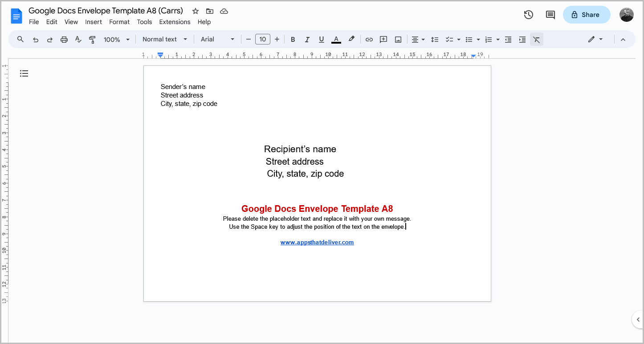This screenshot has height=344, width=644.
Task: Open the font family dropdown showing Arial
Action: [217, 39]
